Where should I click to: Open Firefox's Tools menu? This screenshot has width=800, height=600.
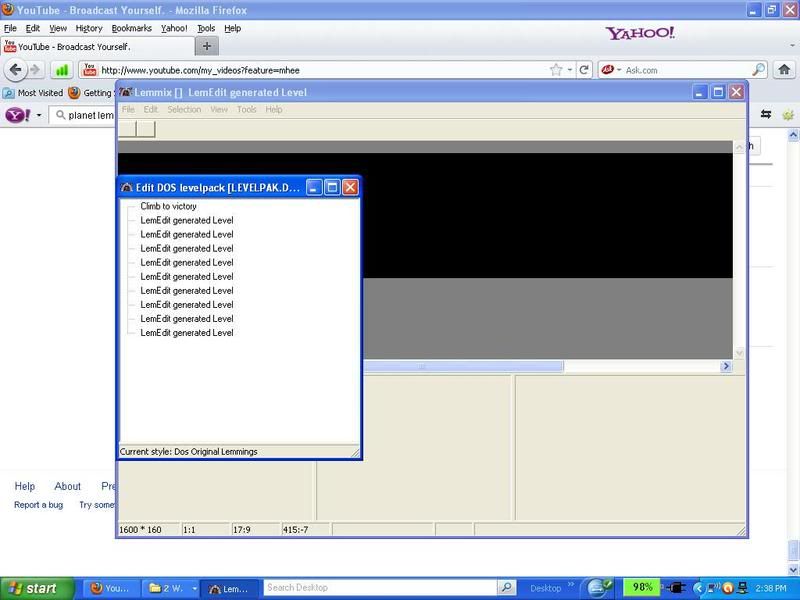pos(206,29)
